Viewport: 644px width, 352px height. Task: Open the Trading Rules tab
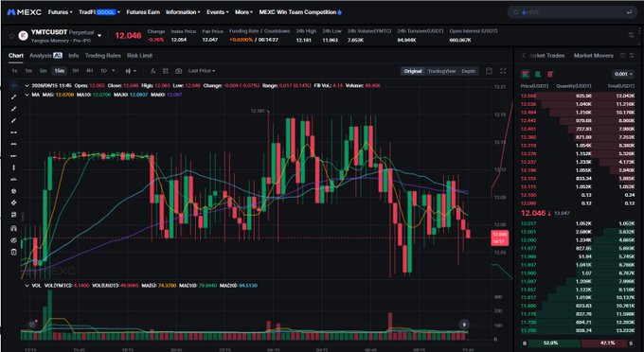click(x=102, y=56)
